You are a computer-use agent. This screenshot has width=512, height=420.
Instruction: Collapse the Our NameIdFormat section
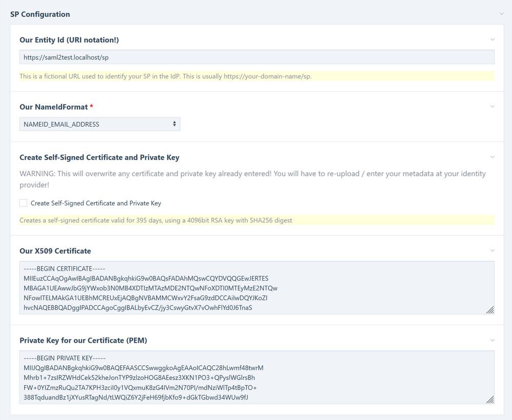[493, 107]
